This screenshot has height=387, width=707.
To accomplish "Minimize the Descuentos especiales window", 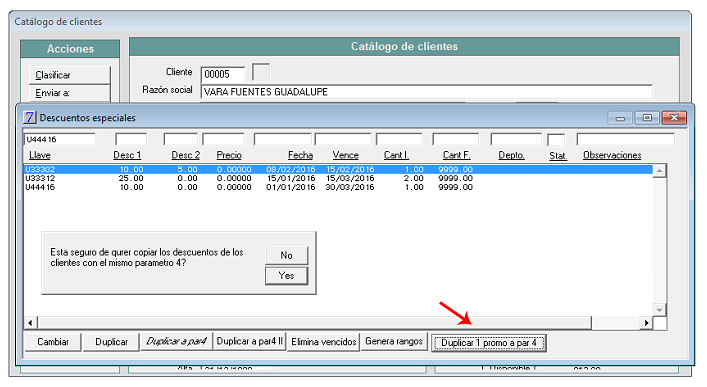I will pyautogui.click(x=620, y=118).
